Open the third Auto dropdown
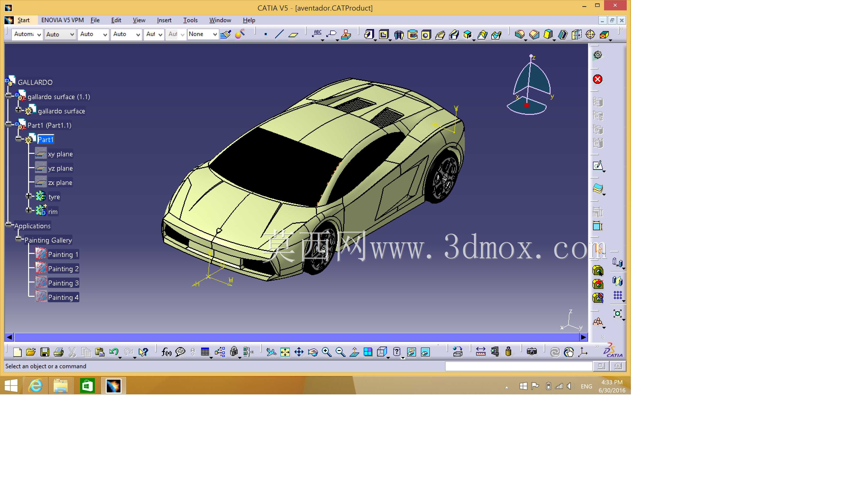868x493 pixels. (x=126, y=34)
